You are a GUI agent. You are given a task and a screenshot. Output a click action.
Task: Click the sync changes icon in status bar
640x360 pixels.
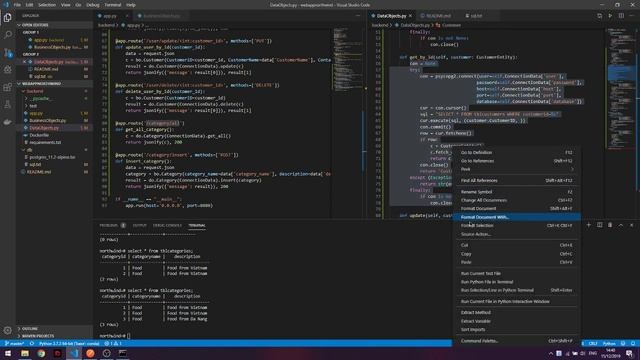click(x=32, y=343)
